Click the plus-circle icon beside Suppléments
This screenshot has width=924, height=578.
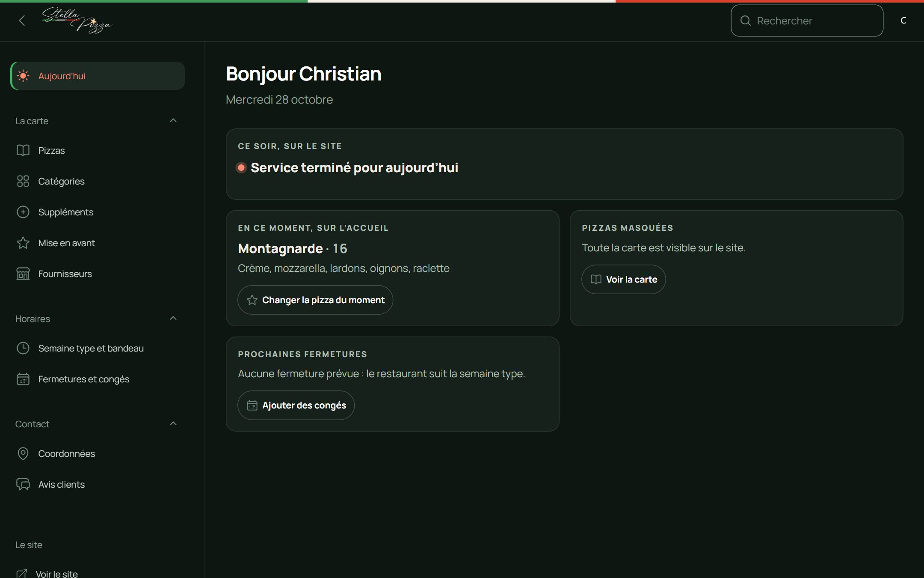click(x=23, y=212)
